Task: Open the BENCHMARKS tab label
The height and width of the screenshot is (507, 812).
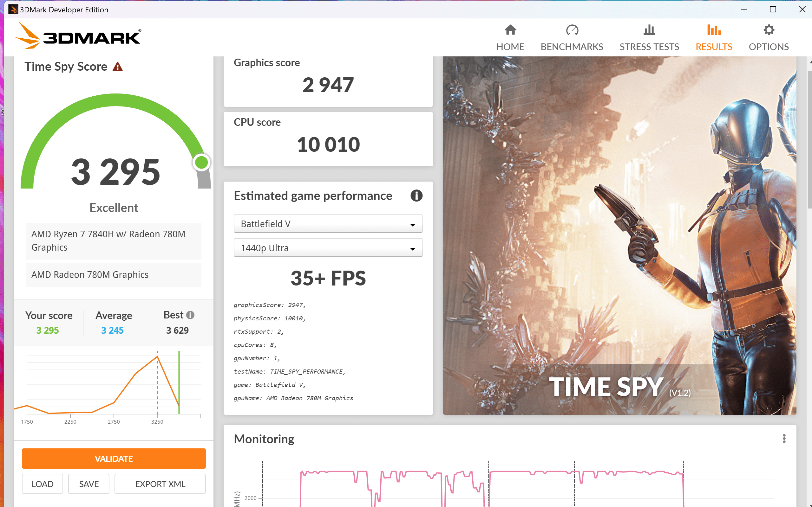Action: pyautogui.click(x=572, y=47)
